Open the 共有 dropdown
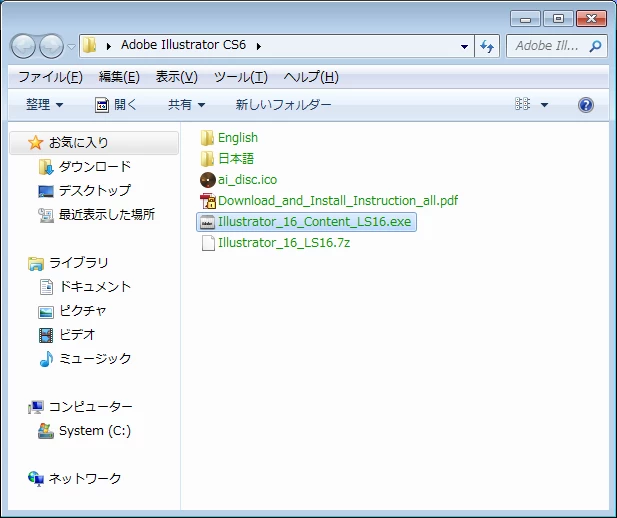 pyautogui.click(x=187, y=105)
